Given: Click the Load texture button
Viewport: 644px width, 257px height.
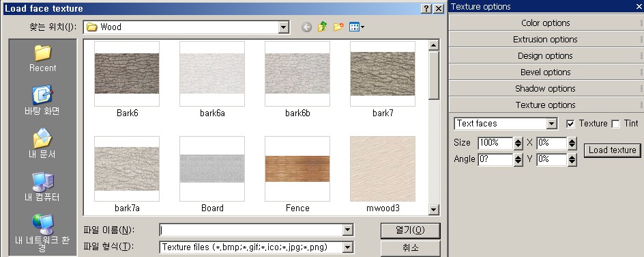Looking at the screenshot, I should [x=612, y=150].
